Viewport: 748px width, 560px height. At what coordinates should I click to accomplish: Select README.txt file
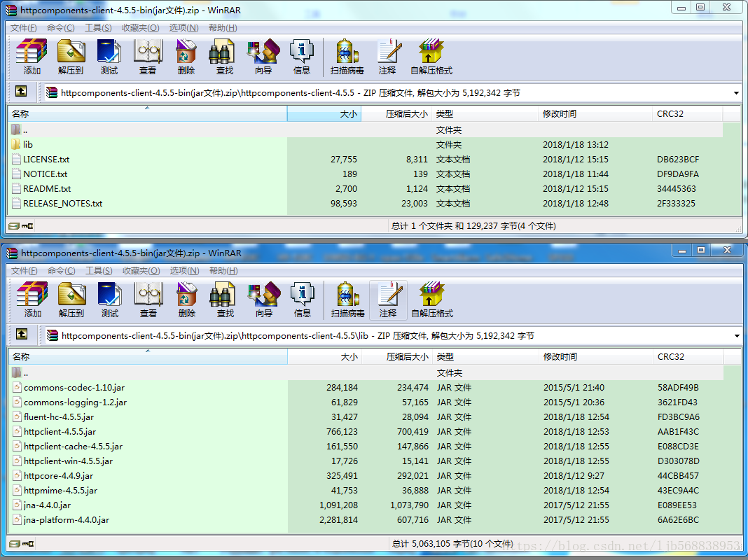click(x=366, y=189)
